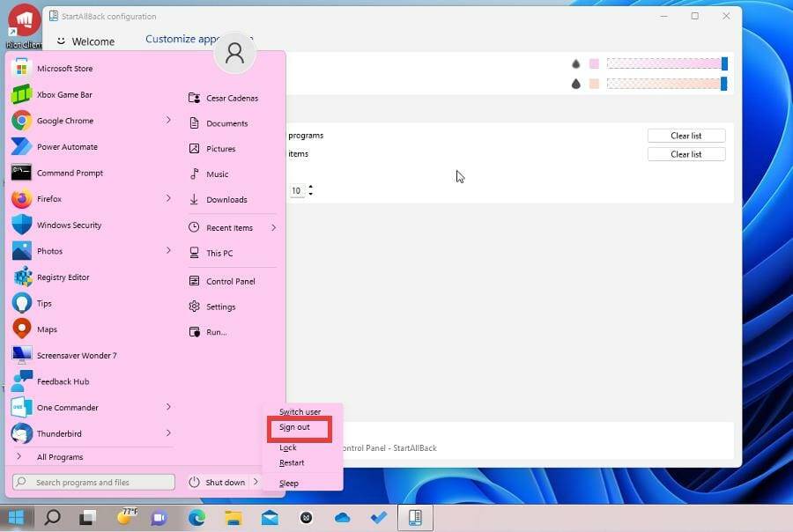This screenshot has height=532, width=793.
Task: Open the Shut down options chevron
Action: [256, 482]
